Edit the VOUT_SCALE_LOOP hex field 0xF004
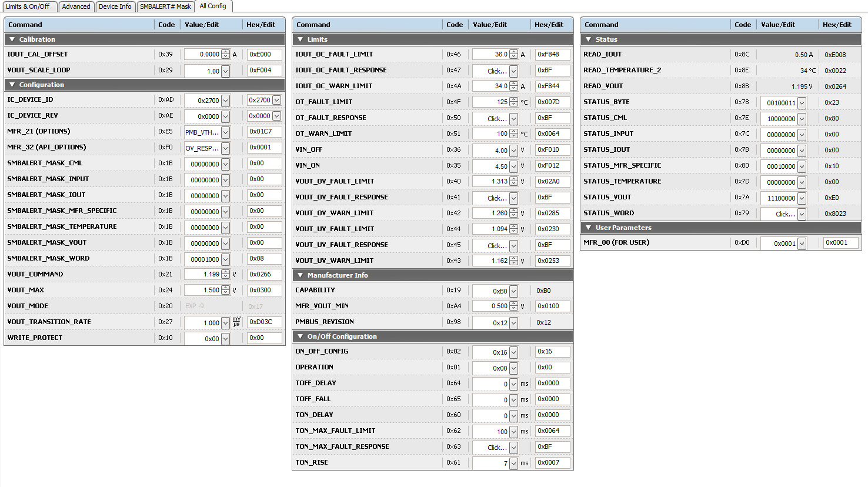 click(264, 70)
